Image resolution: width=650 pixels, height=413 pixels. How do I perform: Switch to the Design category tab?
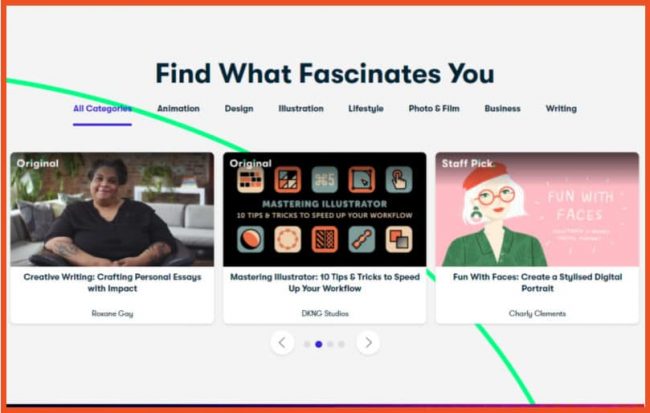pyautogui.click(x=239, y=109)
